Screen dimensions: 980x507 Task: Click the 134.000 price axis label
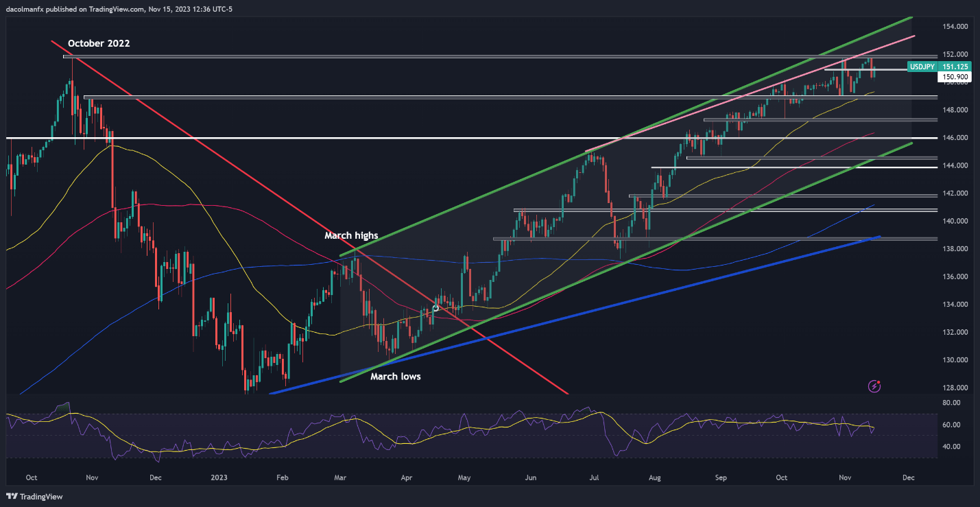click(x=955, y=305)
